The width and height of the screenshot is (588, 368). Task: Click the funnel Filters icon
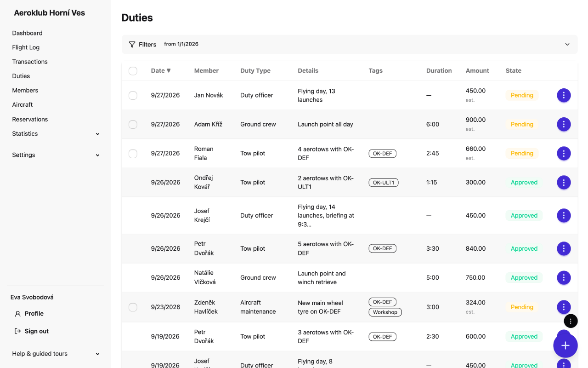[x=132, y=44]
